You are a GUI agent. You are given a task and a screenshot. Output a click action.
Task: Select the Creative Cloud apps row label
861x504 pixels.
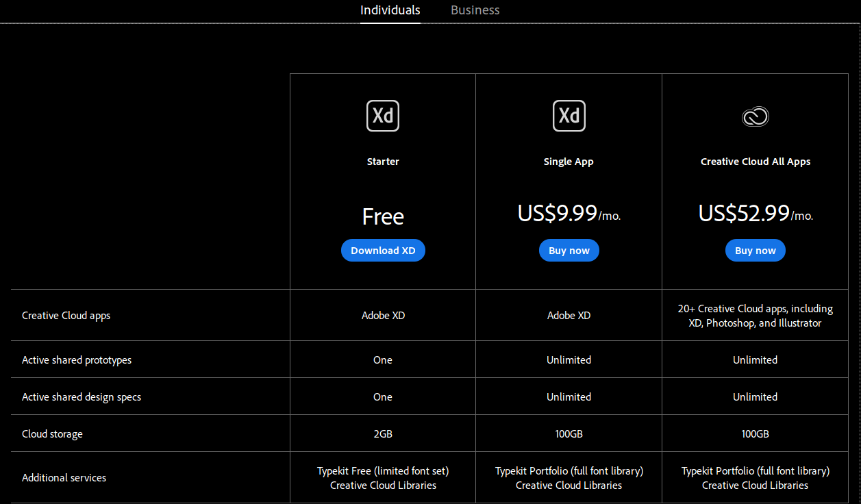point(66,316)
